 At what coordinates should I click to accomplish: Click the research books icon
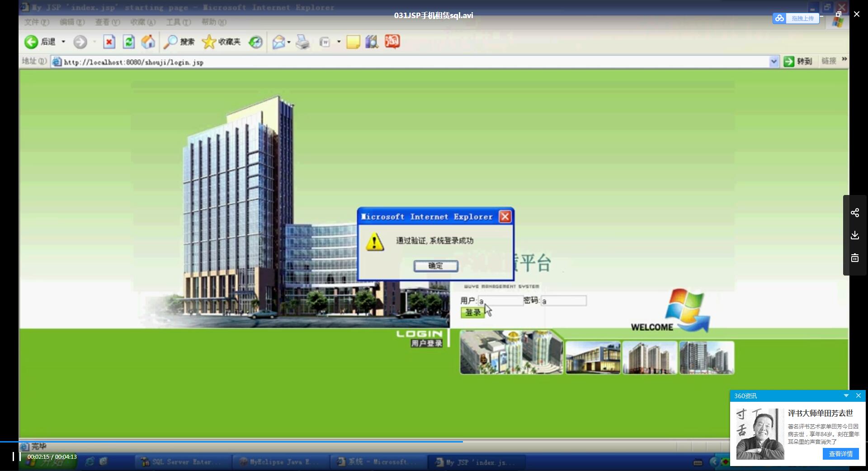[372, 42]
